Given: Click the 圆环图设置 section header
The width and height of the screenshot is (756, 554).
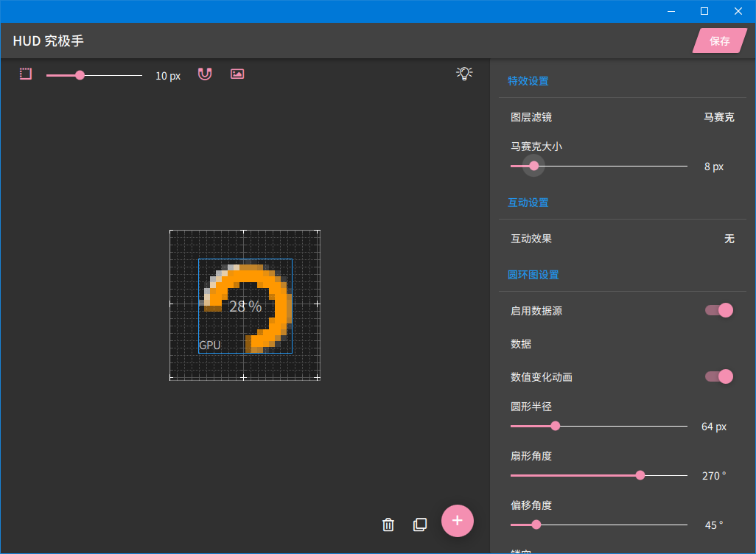Looking at the screenshot, I should coord(533,275).
